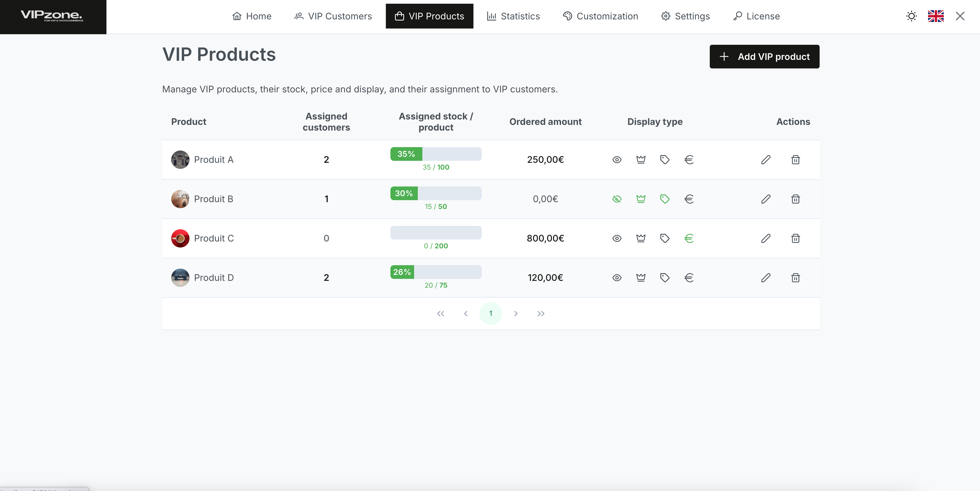Delete Produit A with trash icon

coord(795,160)
